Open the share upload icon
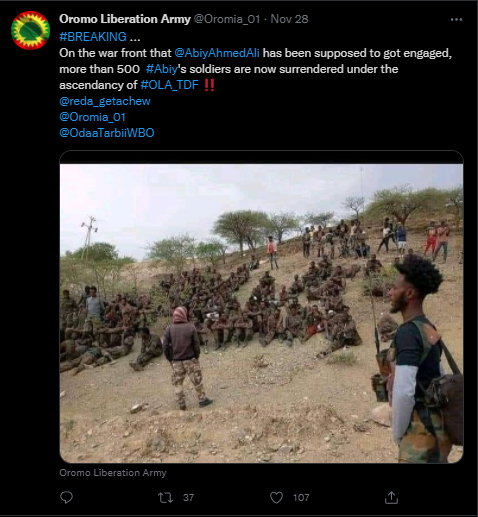The height and width of the screenshot is (517, 478). click(x=391, y=498)
